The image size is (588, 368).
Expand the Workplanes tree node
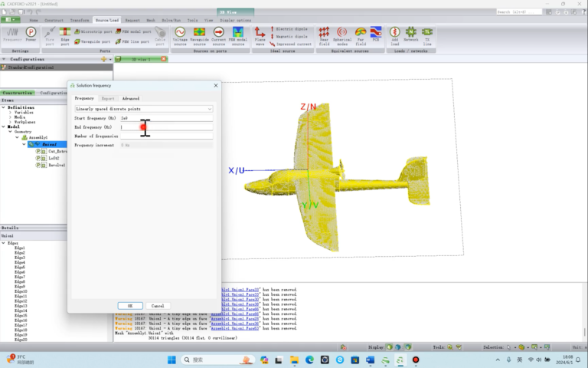(x=10, y=122)
